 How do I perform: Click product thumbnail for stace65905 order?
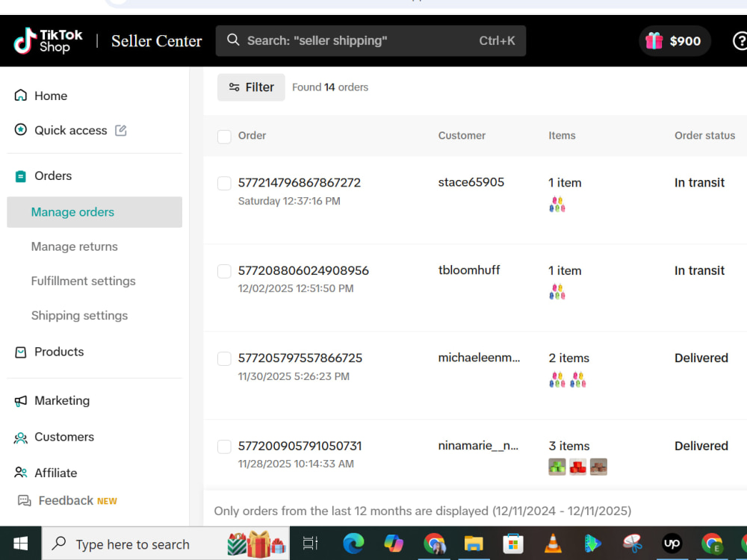point(557,205)
